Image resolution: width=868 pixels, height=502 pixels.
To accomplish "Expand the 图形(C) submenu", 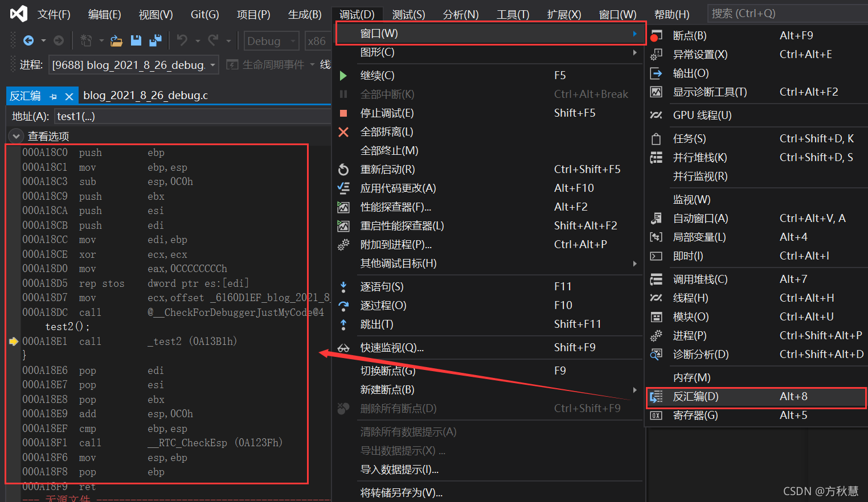I will pos(489,52).
